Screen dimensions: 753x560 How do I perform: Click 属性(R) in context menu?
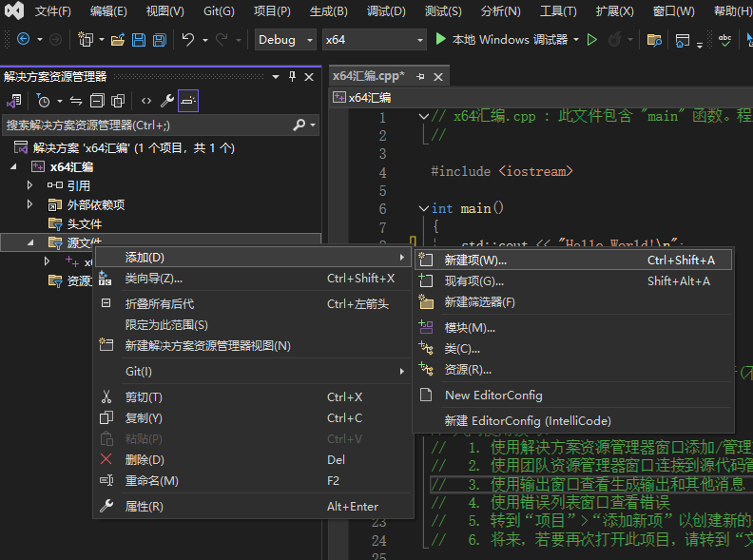[253, 506]
